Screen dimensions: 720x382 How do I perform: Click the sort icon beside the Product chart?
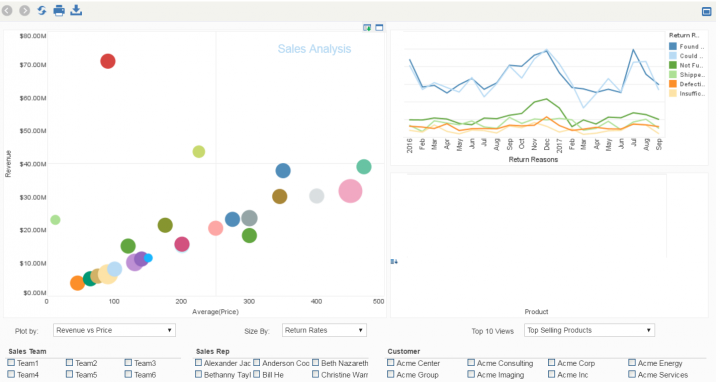point(394,262)
